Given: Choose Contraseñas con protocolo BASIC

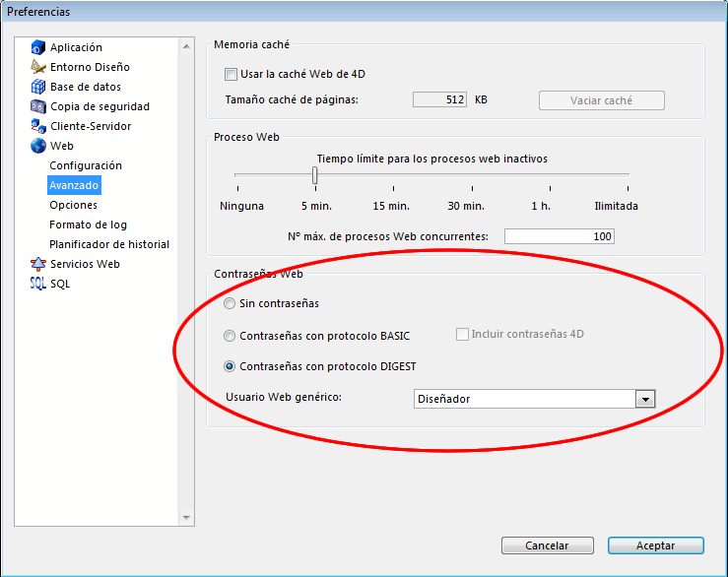Looking at the screenshot, I should (231, 336).
